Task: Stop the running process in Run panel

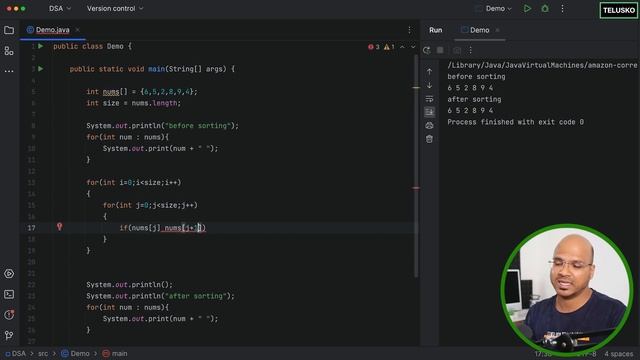Action: [440, 50]
